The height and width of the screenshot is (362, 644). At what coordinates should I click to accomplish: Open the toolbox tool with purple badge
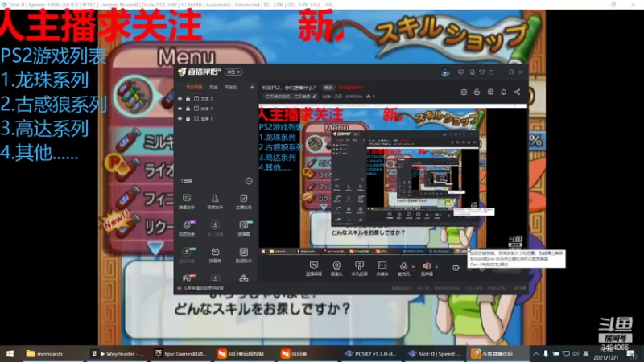pyautogui.click(x=187, y=228)
